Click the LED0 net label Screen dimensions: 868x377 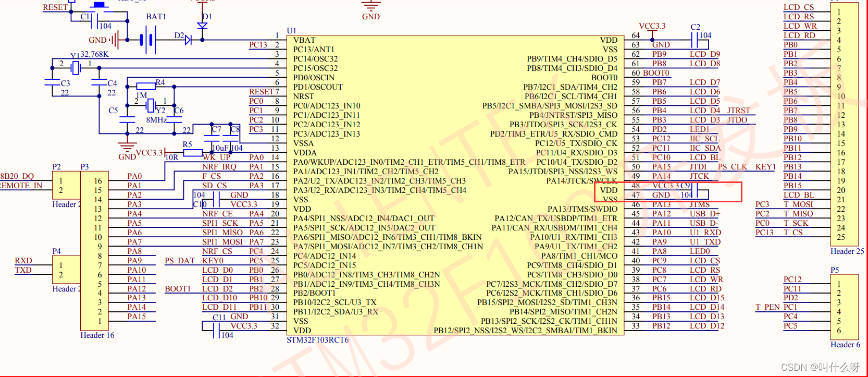[x=700, y=251]
